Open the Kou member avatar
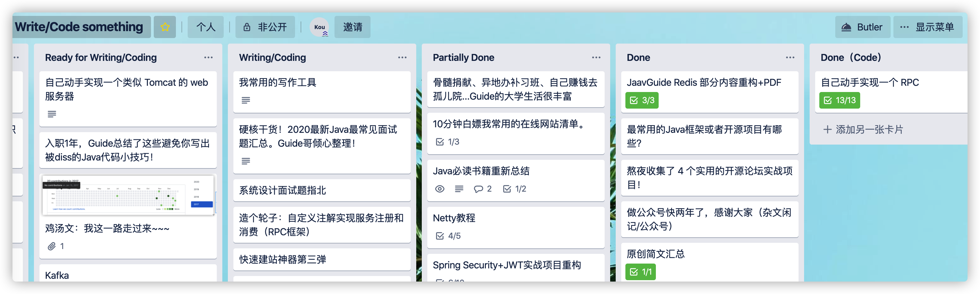Screen dimensions: 980x294 click(319, 27)
